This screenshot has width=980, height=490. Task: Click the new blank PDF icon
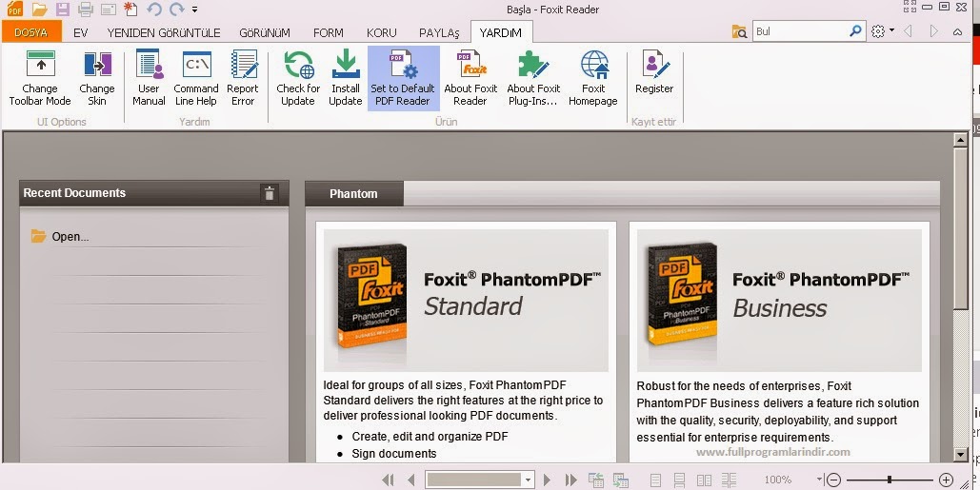point(130,9)
